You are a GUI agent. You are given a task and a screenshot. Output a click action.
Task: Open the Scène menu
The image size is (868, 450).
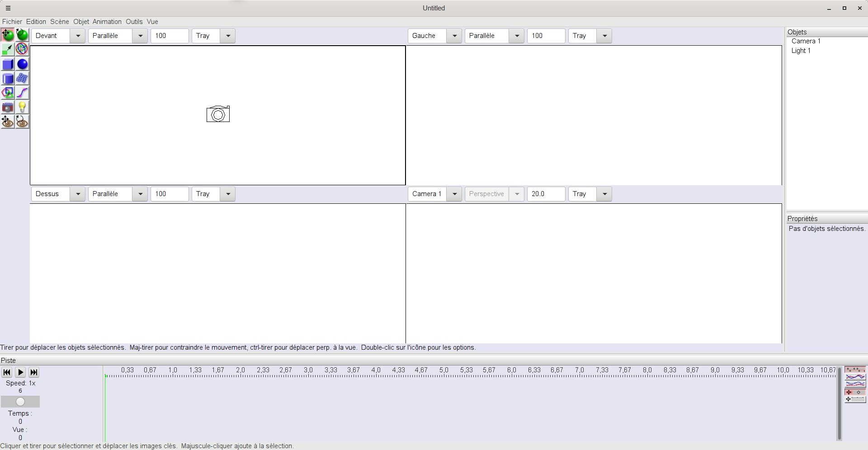[59, 22]
